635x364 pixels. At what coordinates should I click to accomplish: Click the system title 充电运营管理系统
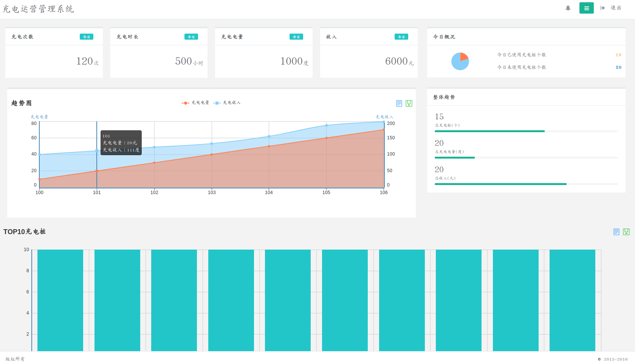click(x=38, y=9)
